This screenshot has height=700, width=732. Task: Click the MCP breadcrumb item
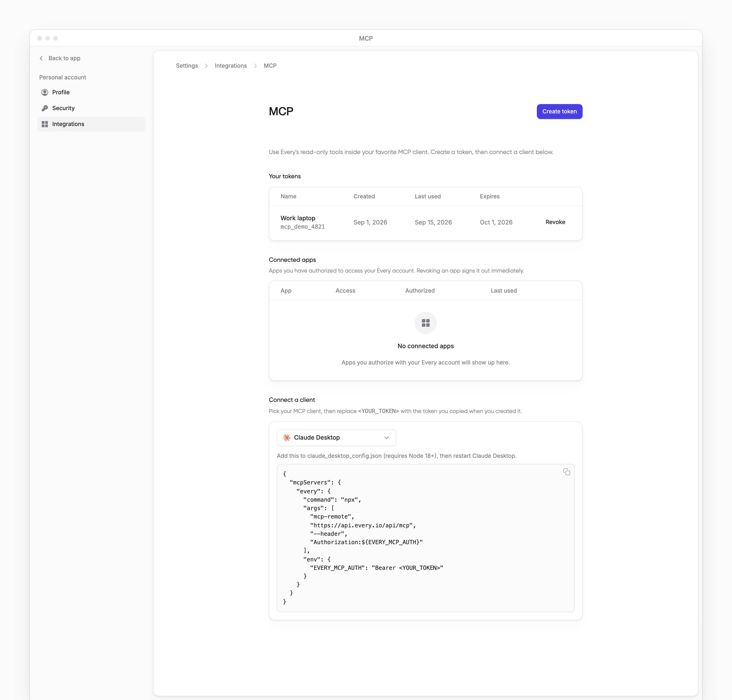pos(270,66)
